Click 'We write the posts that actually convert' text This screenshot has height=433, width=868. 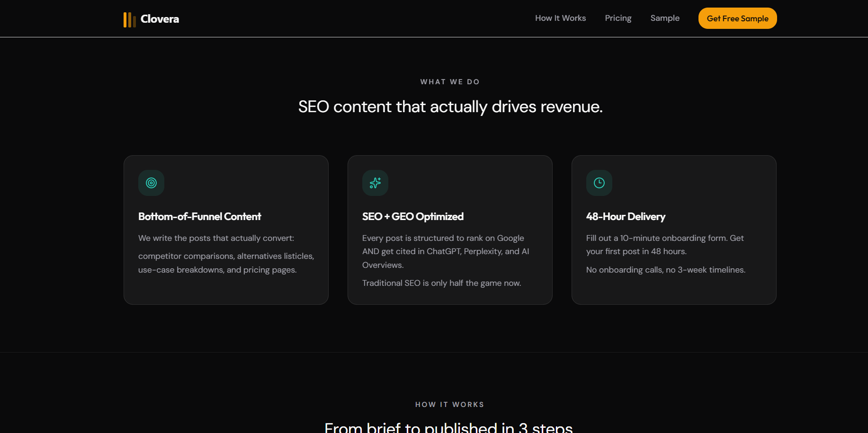coord(216,238)
